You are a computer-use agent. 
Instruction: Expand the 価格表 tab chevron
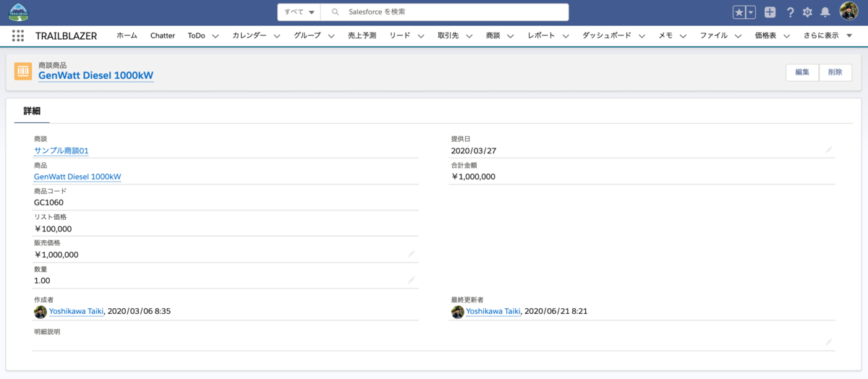coord(786,35)
